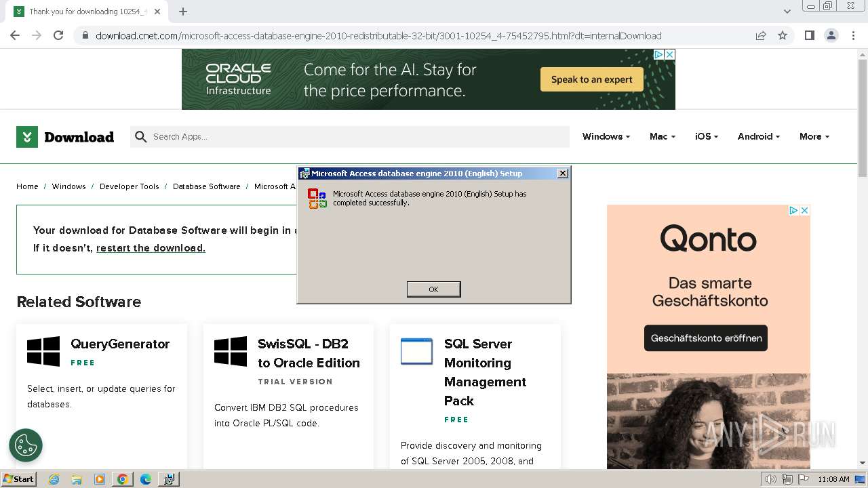Reload the current page

[x=58, y=35]
